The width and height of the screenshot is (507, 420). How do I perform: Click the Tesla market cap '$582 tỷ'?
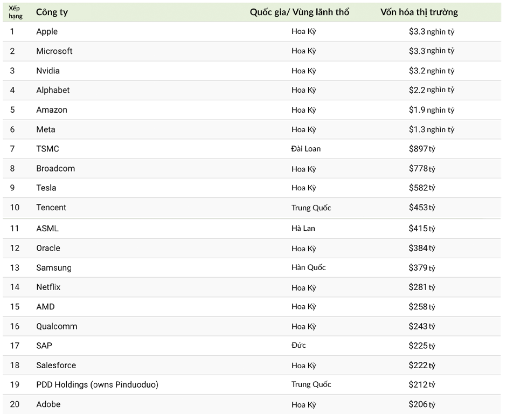(x=422, y=188)
